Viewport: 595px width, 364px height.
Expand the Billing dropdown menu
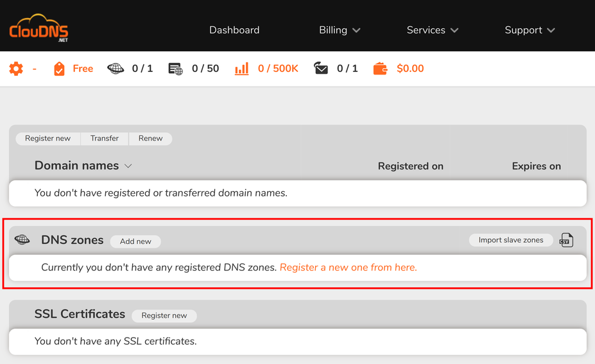click(340, 30)
